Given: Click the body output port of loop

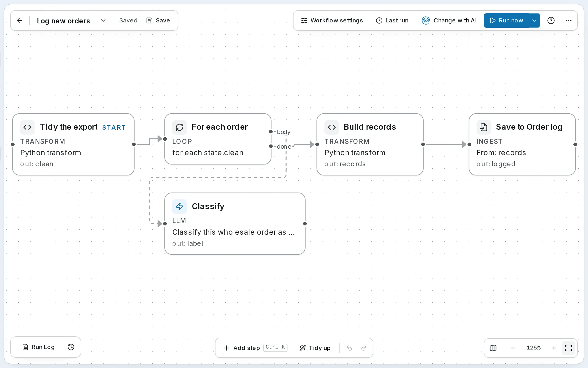Looking at the screenshot, I should [271, 132].
